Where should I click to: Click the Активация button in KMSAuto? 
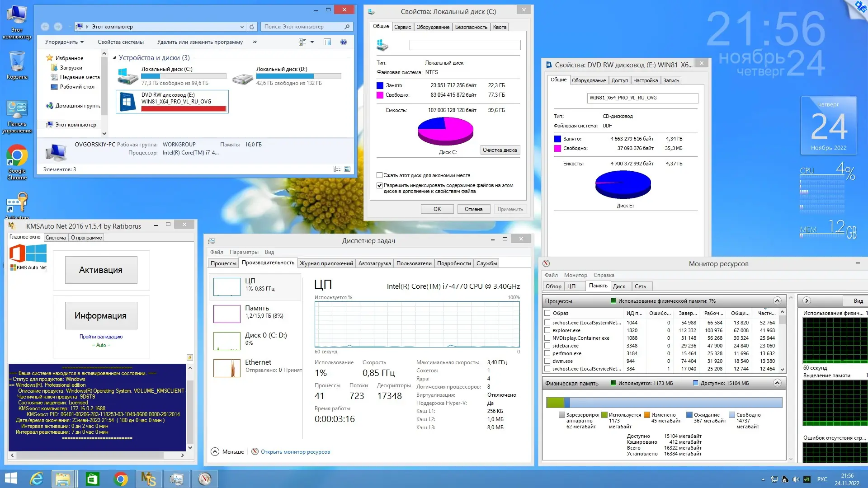point(101,270)
